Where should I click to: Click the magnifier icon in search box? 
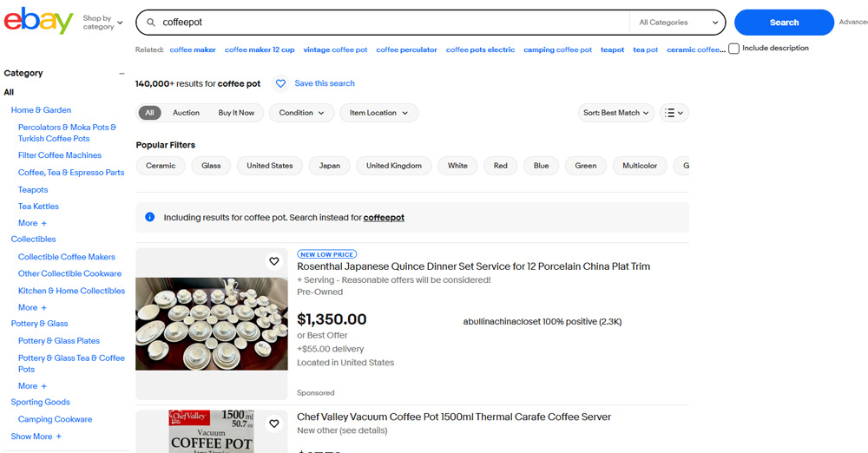(x=150, y=23)
